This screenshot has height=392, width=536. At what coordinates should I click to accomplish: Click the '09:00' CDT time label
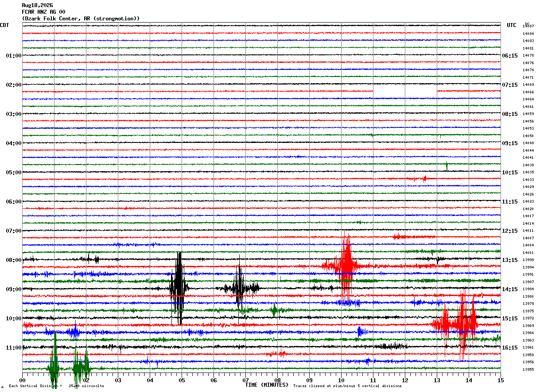tap(13, 289)
